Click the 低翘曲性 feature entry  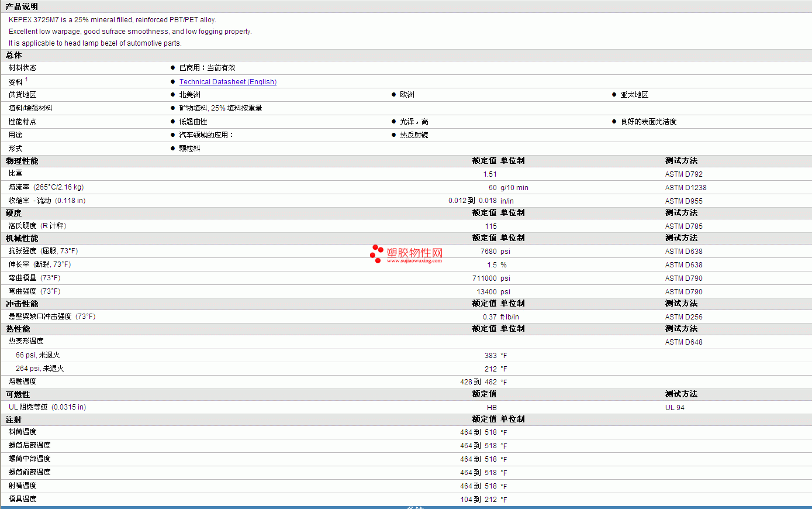pos(193,122)
